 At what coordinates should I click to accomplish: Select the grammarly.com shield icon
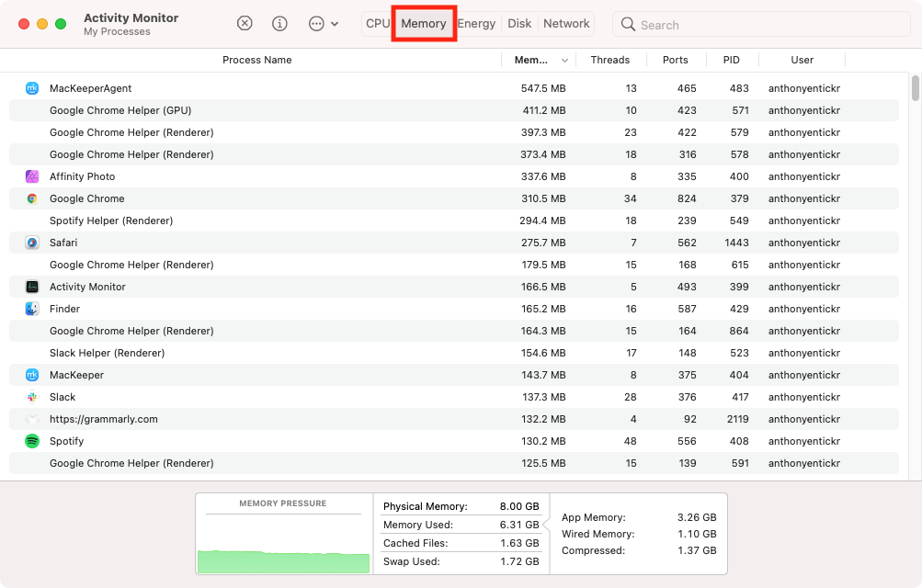tap(32, 419)
